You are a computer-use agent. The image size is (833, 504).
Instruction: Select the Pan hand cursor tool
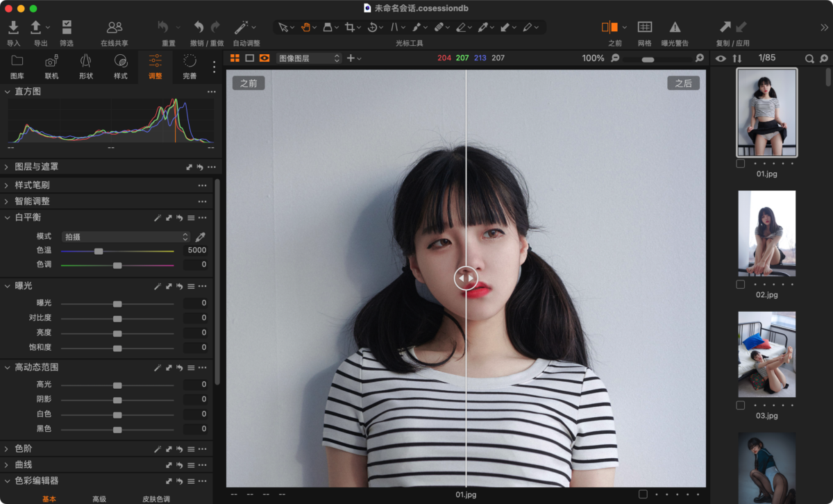pyautogui.click(x=305, y=27)
